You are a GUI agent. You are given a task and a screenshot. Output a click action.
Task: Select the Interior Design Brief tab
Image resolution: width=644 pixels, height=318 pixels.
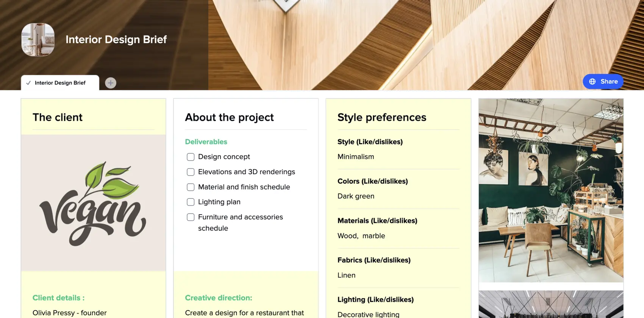click(60, 83)
